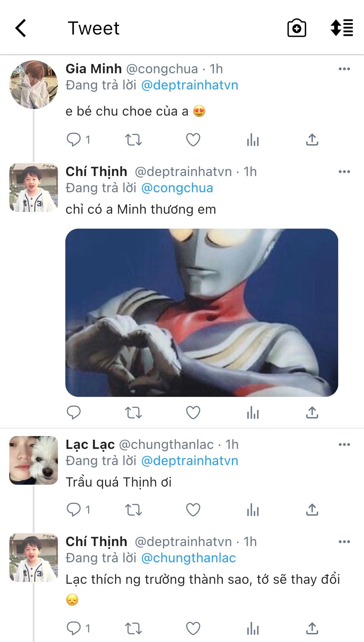364x642 pixels.
Task: Like Gia Minh's tweet
Action: point(193,140)
